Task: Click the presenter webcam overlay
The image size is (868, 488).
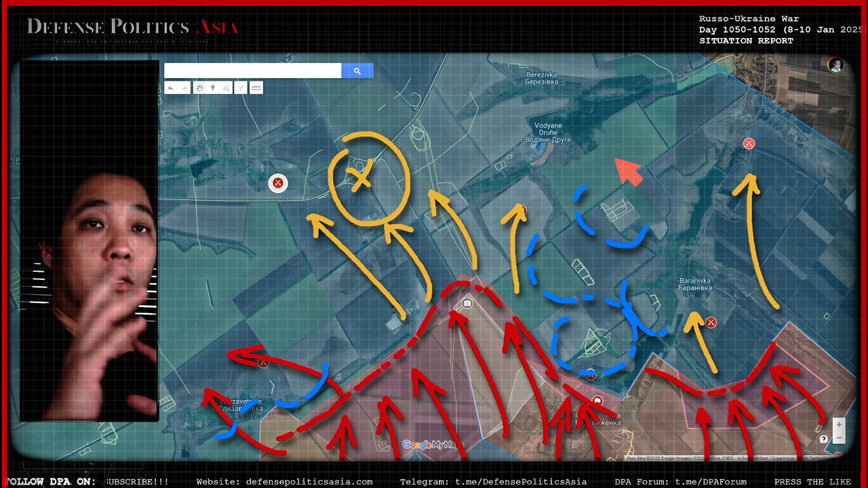Action: 89,240
